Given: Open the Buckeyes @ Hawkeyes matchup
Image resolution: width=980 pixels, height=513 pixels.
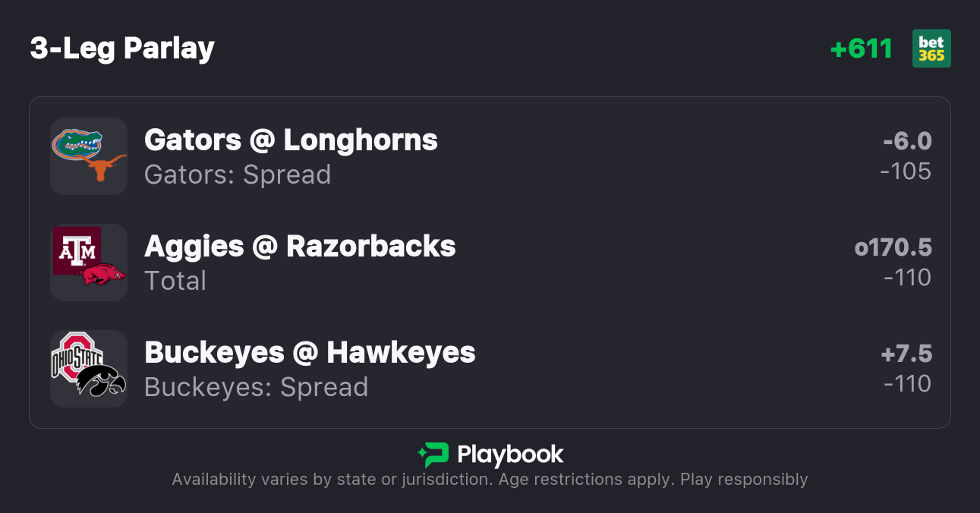Looking at the screenshot, I should click(x=310, y=353).
